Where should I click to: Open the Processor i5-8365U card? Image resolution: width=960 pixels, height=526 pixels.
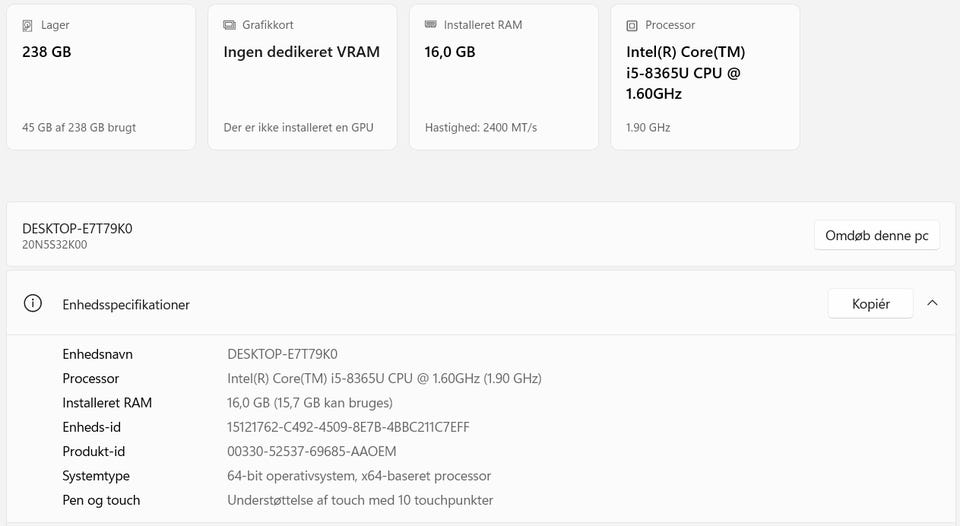click(705, 77)
